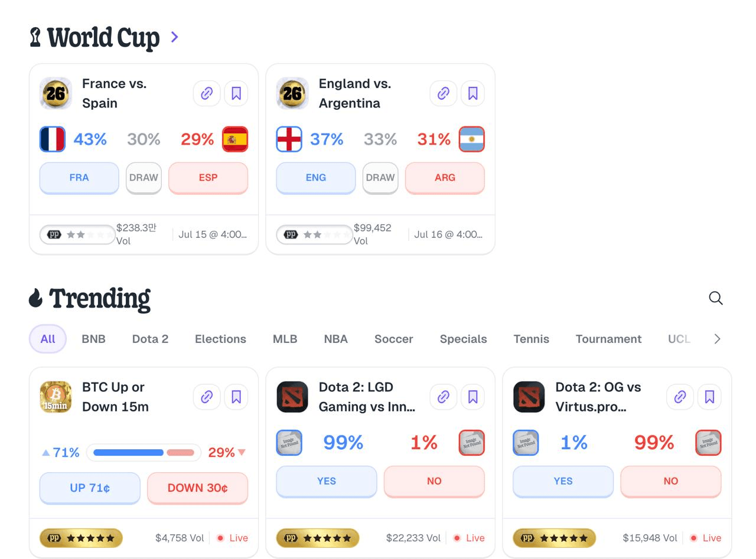The height and width of the screenshot is (559, 756).
Task: Switch to the Elections tab
Action: point(220,339)
